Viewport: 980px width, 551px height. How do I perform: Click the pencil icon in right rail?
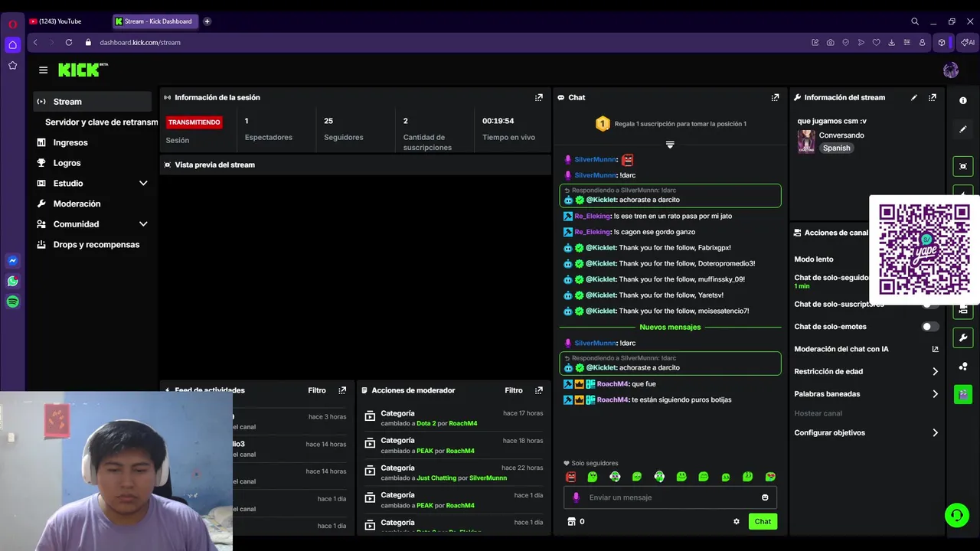click(x=963, y=129)
